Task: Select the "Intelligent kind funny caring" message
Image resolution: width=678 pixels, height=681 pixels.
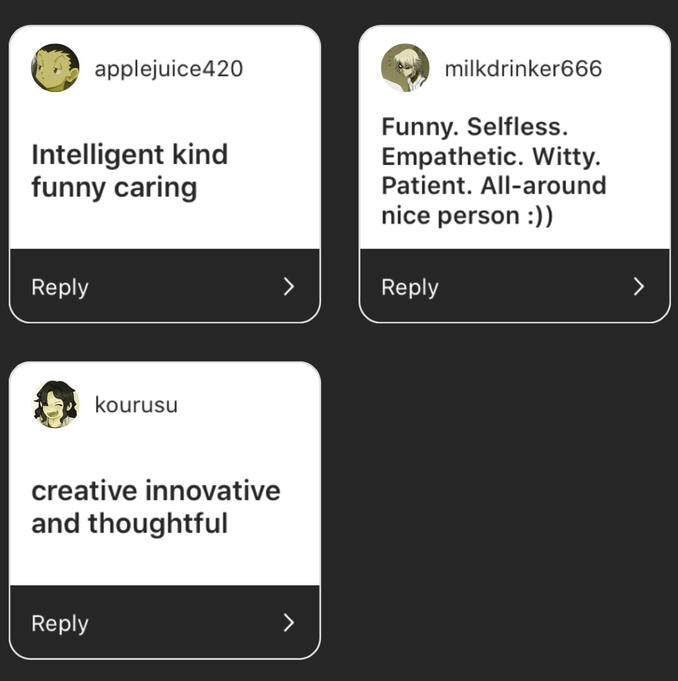Action: click(x=130, y=171)
